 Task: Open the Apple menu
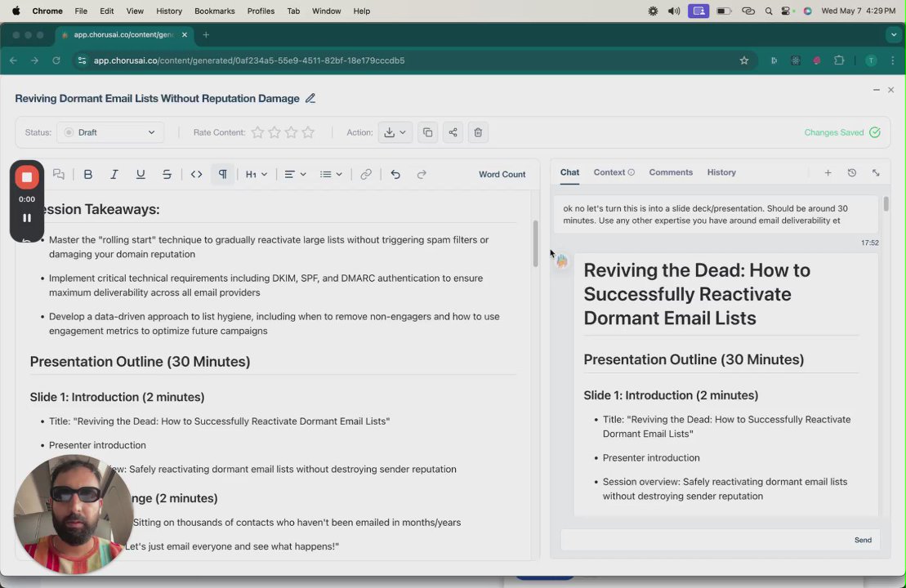point(16,11)
